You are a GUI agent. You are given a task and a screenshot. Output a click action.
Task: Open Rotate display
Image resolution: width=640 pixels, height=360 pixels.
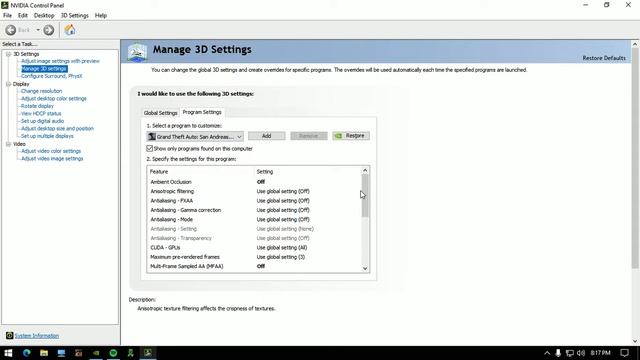click(37, 106)
